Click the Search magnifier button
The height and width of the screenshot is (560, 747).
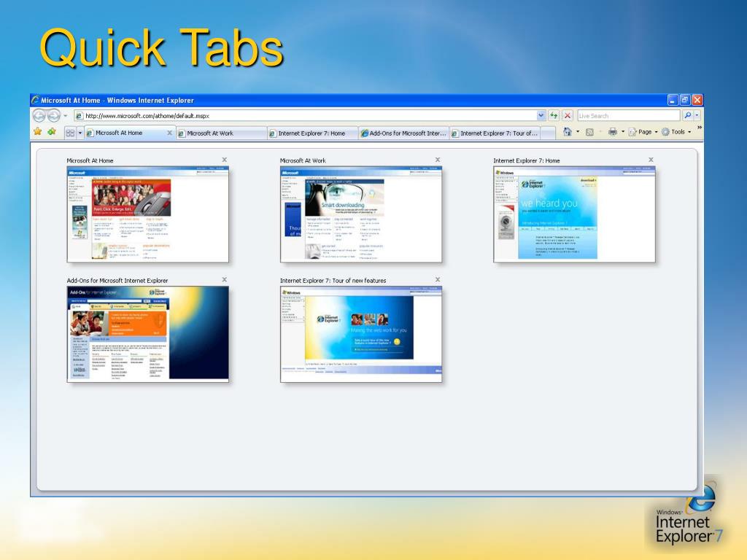(x=687, y=115)
